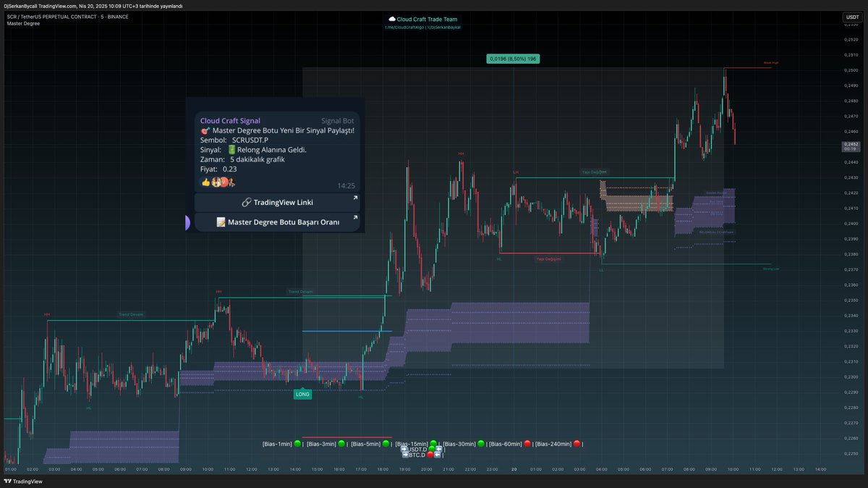Screen dimensions: 868x488
Task: Click the red Bias-60min status dot
Action: pyautogui.click(x=527, y=443)
